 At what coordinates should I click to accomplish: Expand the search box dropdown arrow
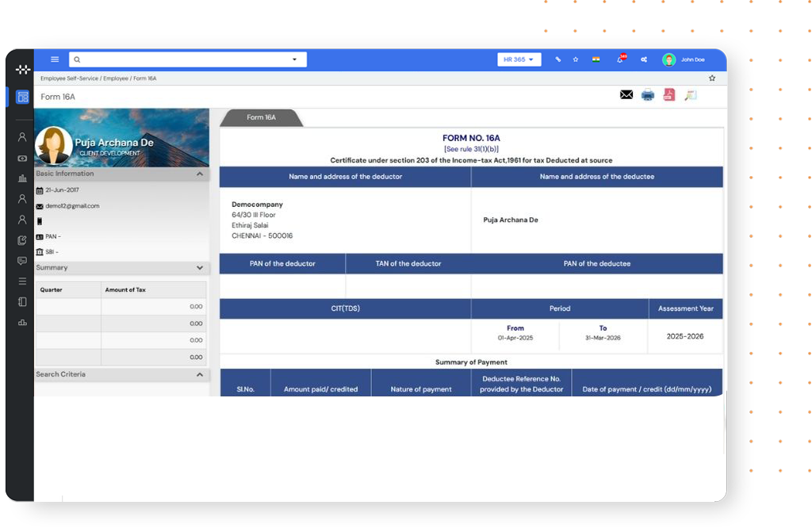coord(295,59)
